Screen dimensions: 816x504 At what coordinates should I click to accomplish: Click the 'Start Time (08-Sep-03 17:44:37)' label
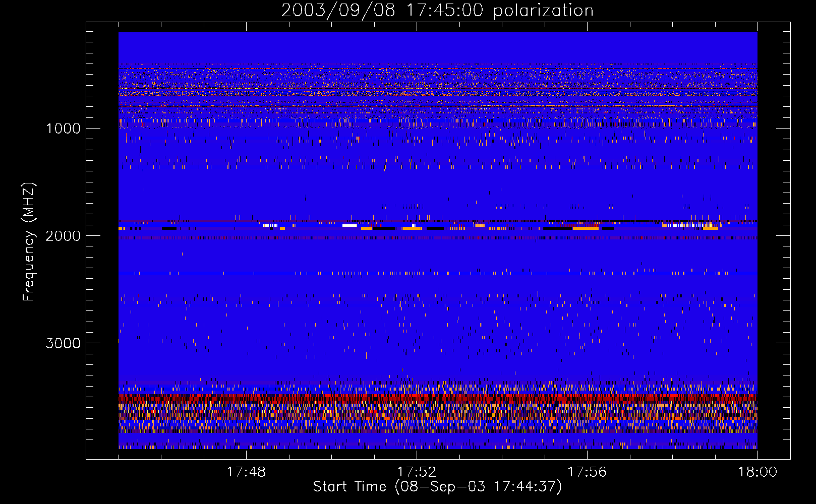[437, 487]
